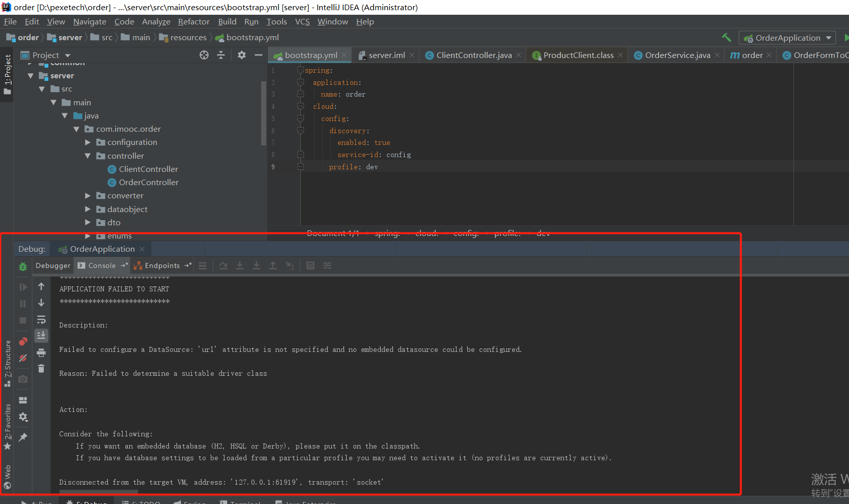Click the Stop debug icon
The height and width of the screenshot is (504, 849).
click(x=23, y=320)
